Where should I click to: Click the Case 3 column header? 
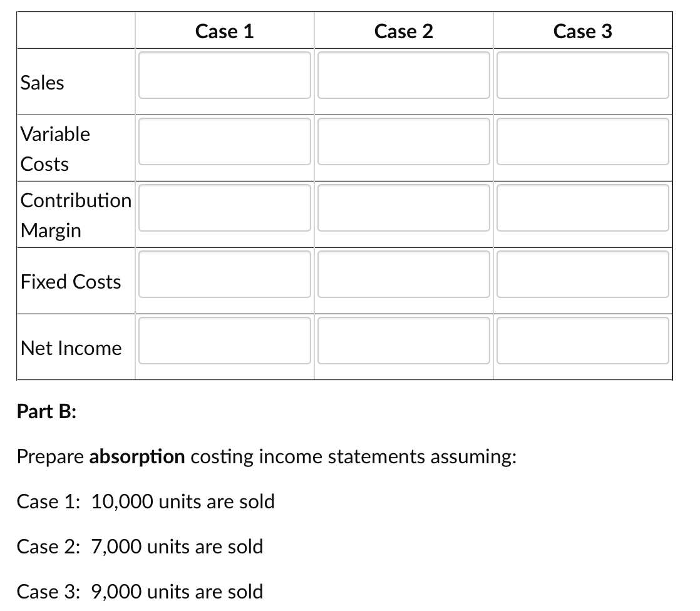point(582,31)
